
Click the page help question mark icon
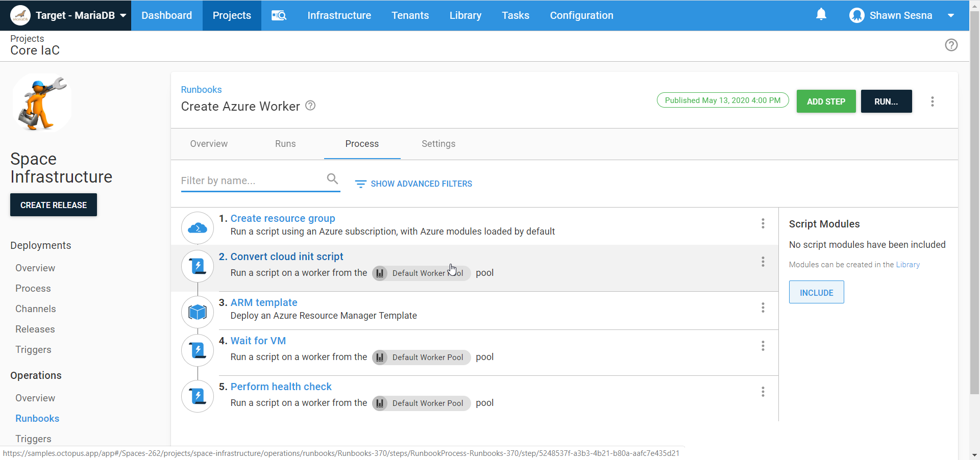[951, 45]
